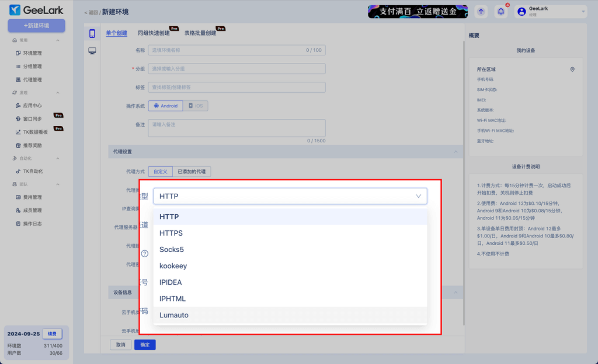Click the GeeLark logo
Viewport: 598px width, 364px height.
36,10
